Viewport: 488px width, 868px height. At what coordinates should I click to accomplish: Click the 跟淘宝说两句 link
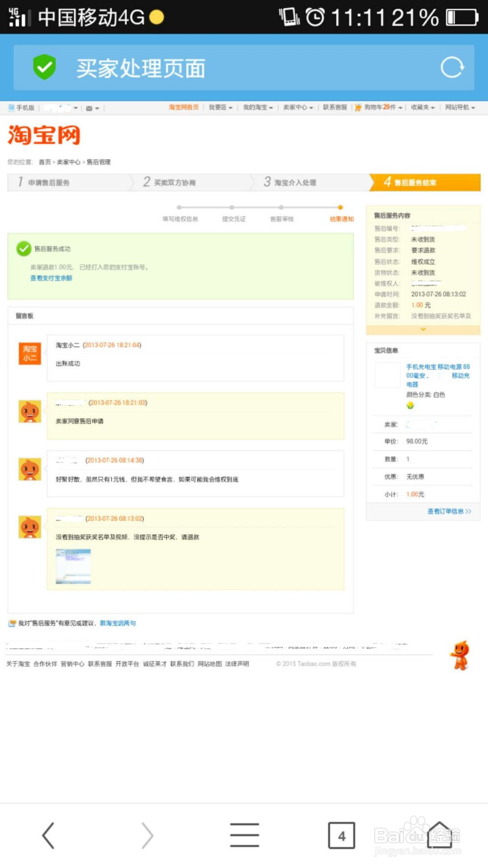[118, 623]
